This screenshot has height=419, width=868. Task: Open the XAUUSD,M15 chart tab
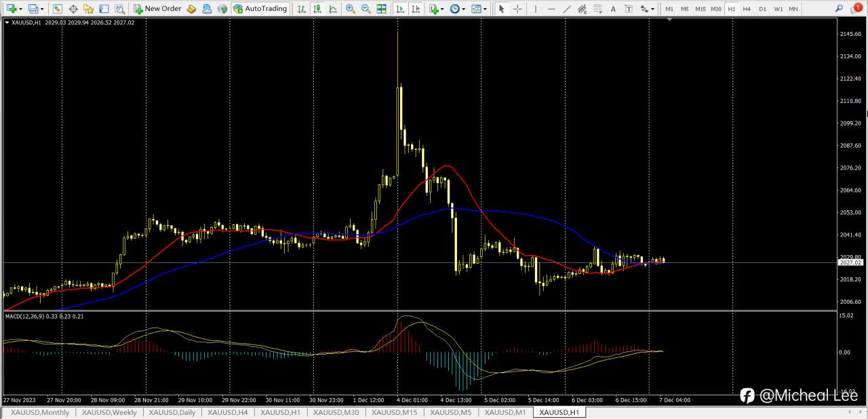coord(395,412)
